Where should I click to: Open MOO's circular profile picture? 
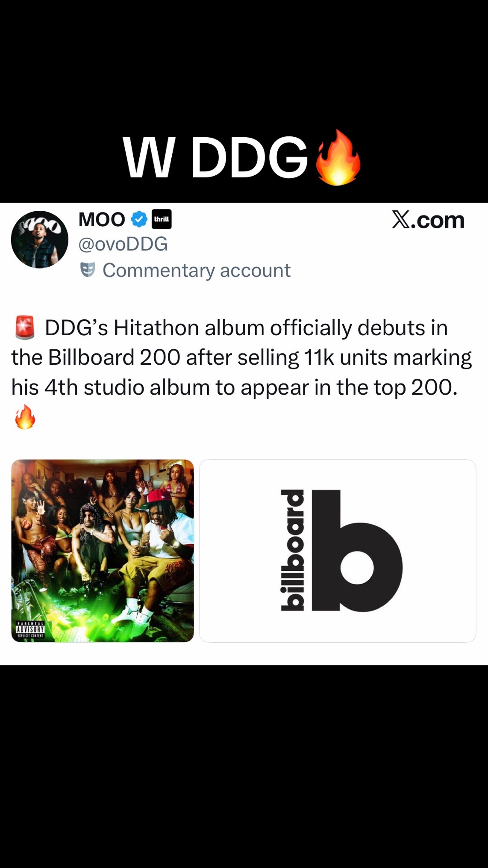[x=40, y=239]
